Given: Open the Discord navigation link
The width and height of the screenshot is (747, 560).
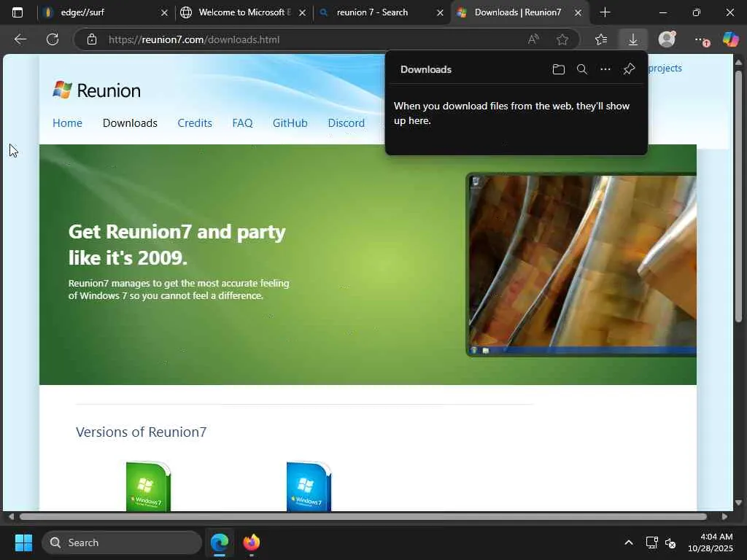Looking at the screenshot, I should (x=346, y=122).
